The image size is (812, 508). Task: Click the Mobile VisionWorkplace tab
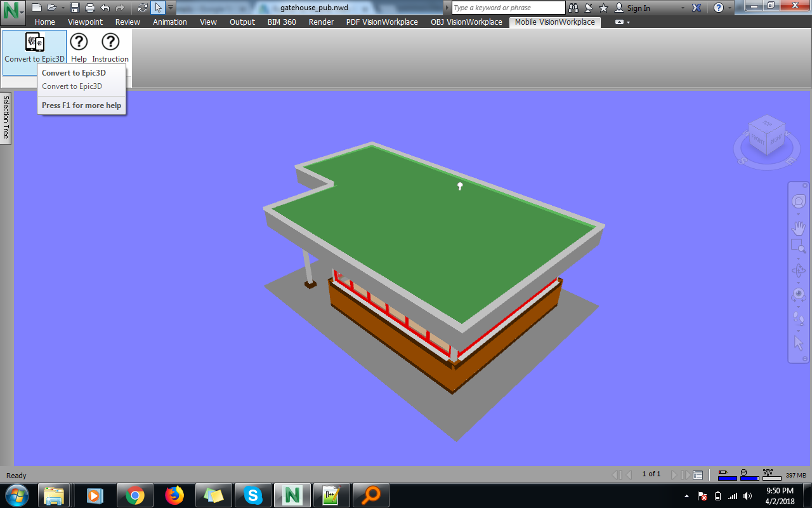(x=555, y=22)
